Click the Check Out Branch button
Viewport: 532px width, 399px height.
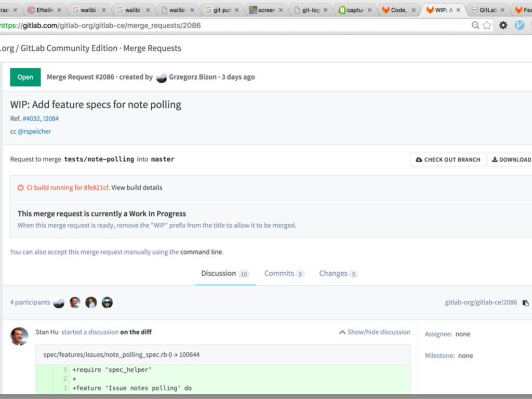(x=447, y=160)
